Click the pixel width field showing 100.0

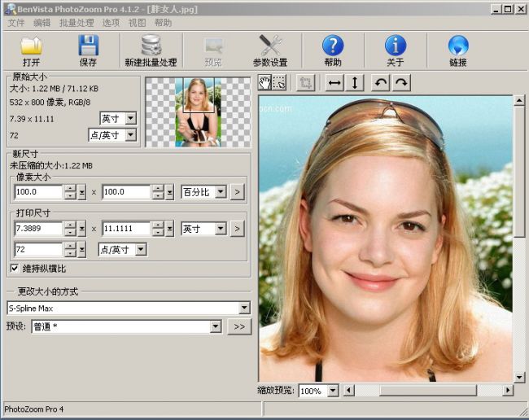tap(38, 192)
